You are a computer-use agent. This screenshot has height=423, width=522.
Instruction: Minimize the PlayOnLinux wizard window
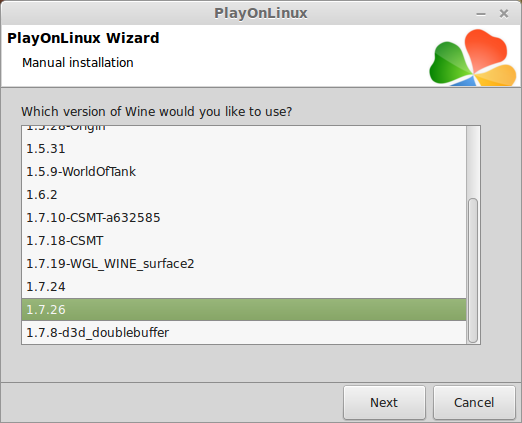pyautogui.click(x=481, y=14)
